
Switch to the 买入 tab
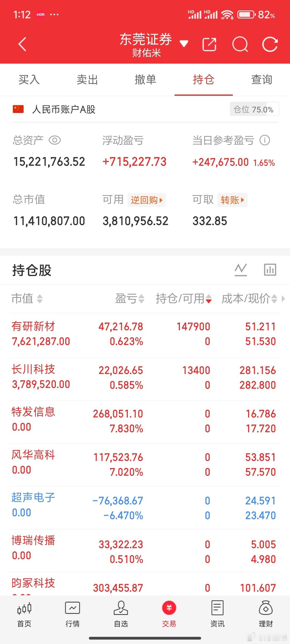click(29, 80)
